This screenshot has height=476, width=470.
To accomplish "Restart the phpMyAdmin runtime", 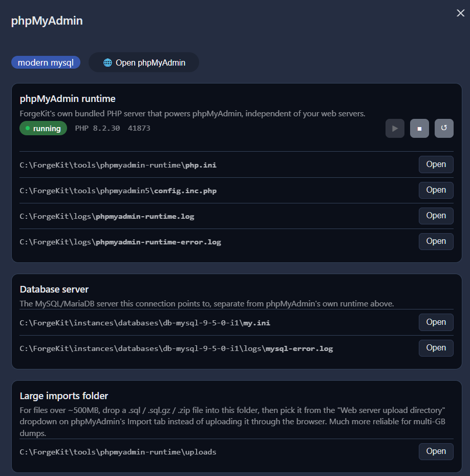I will click(x=444, y=129).
